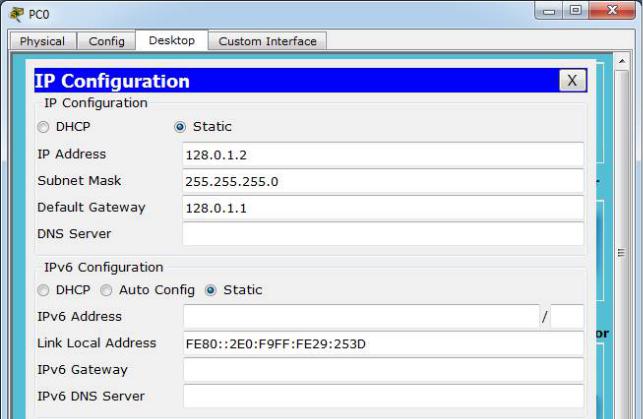The image size is (643, 419).
Task: Focus the IPv6 prefix length box after slash
Action: (x=567, y=317)
